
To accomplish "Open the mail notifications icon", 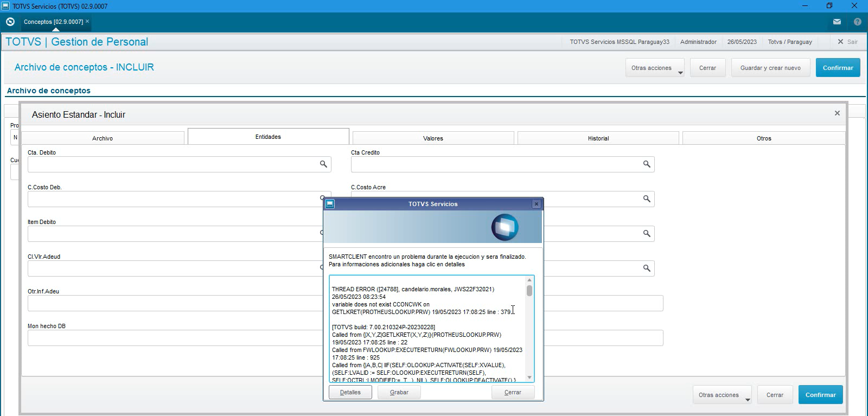I will pyautogui.click(x=837, y=22).
